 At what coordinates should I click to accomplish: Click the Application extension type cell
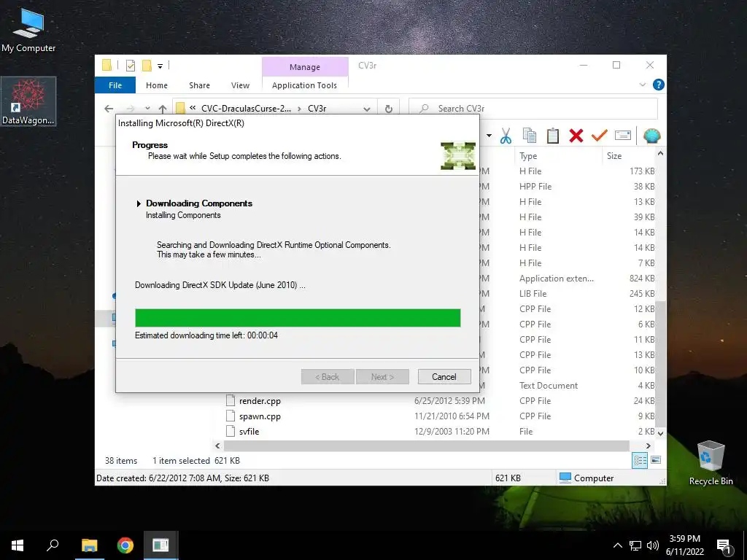557,278
